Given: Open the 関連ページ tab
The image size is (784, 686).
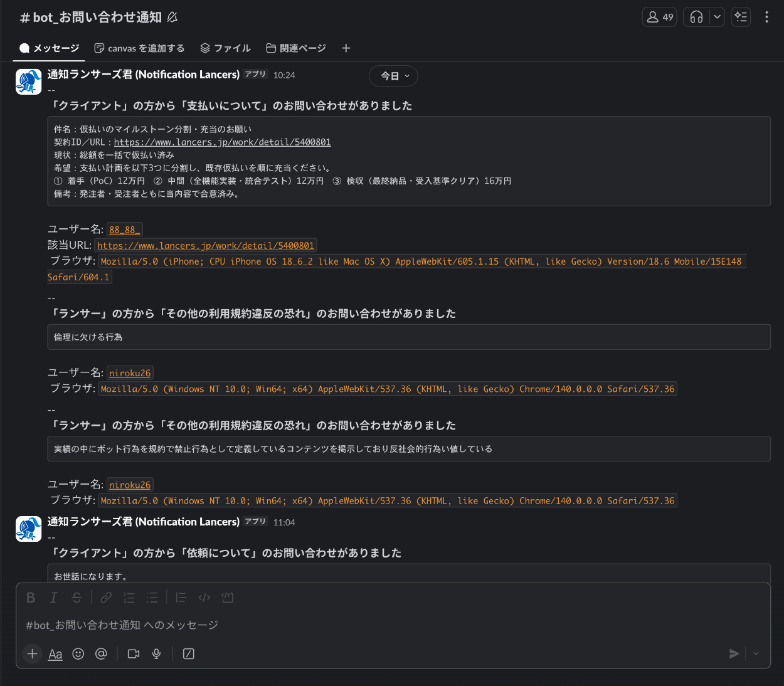Looking at the screenshot, I should coord(296,48).
